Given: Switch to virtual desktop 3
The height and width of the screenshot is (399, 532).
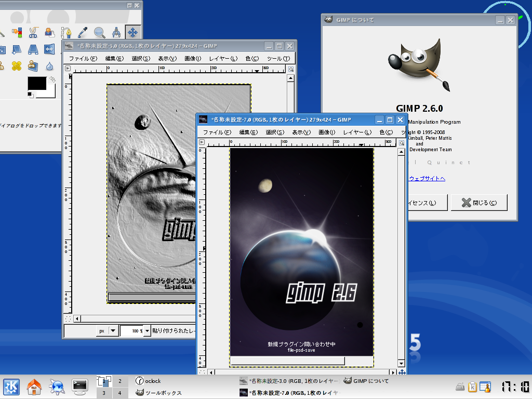Looking at the screenshot, I should click(104, 393).
